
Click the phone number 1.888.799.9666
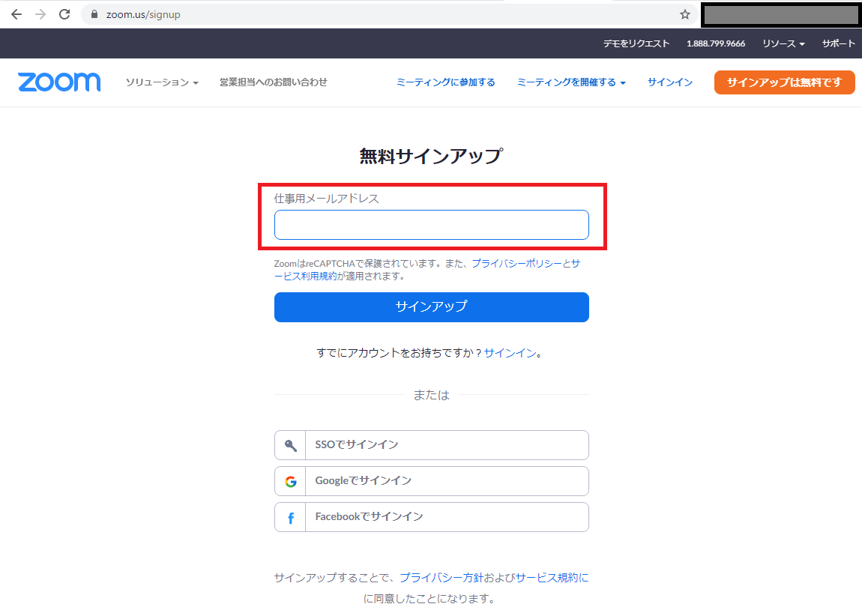pos(716,43)
